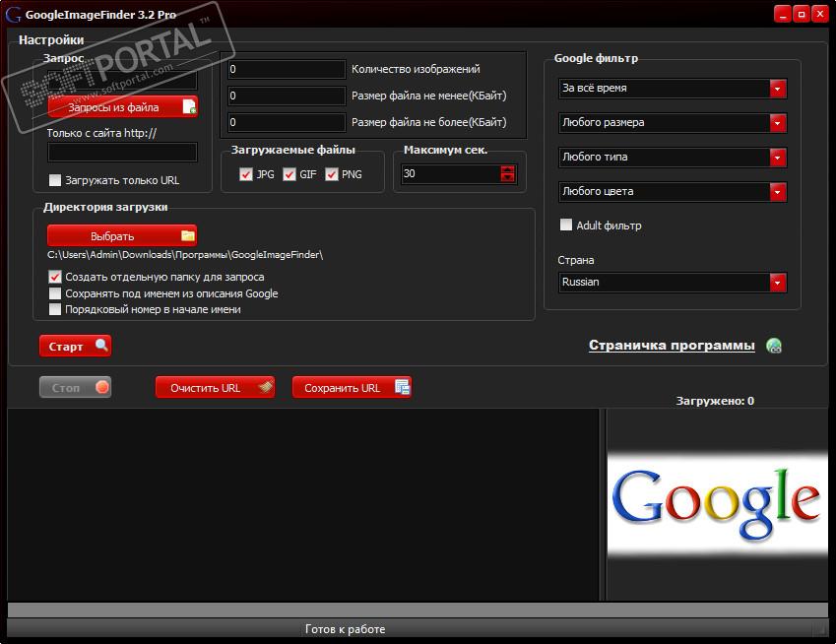The width and height of the screenshot is (836, 644).
Task: Click the magnifier icon on Старт button
Action: point(101,346)
